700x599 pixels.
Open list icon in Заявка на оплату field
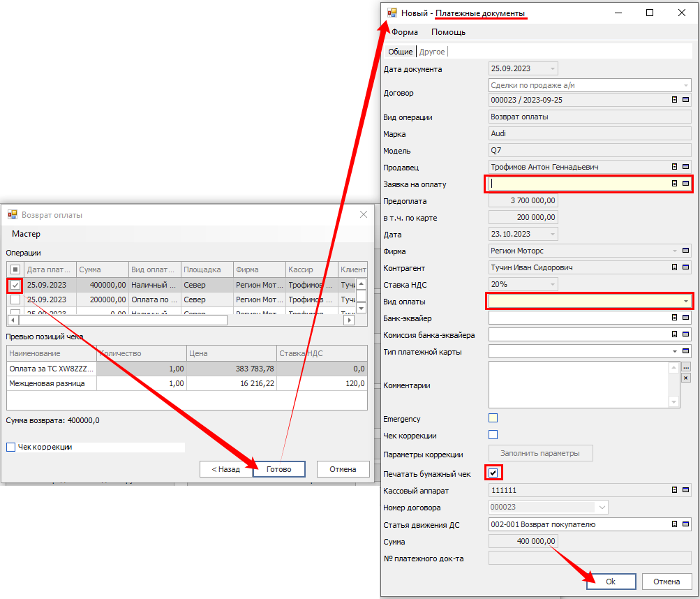click(x=674, y=184)
